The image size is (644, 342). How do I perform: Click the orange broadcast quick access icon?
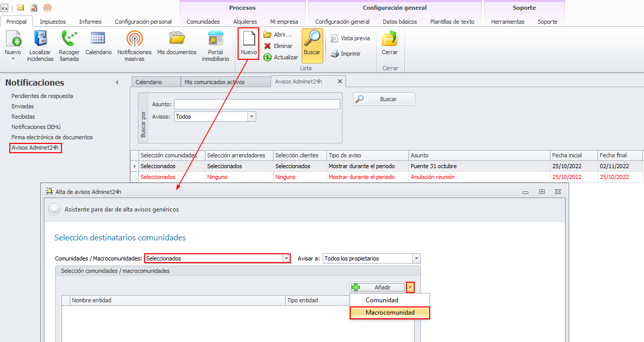click(47, 8)
